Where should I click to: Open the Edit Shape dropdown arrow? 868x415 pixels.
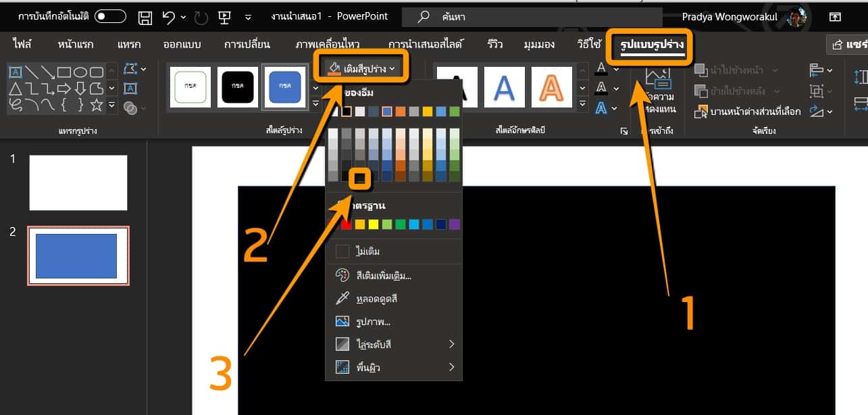143,69
